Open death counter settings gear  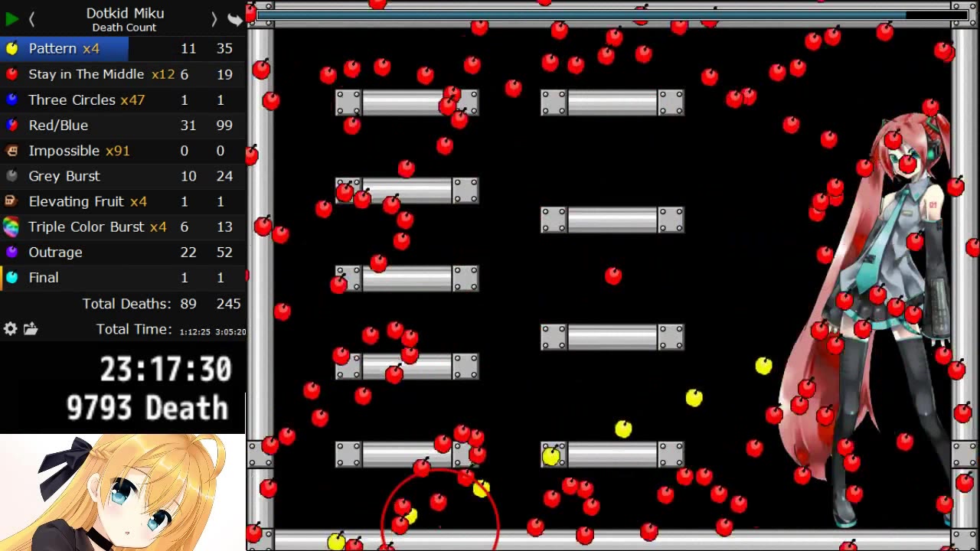[x=10, y=329]
